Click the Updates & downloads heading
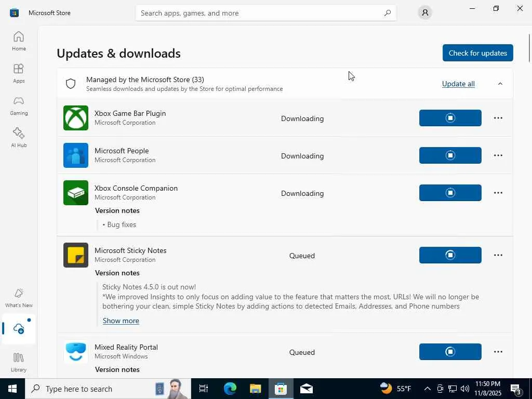 click(x=118, y=54)
